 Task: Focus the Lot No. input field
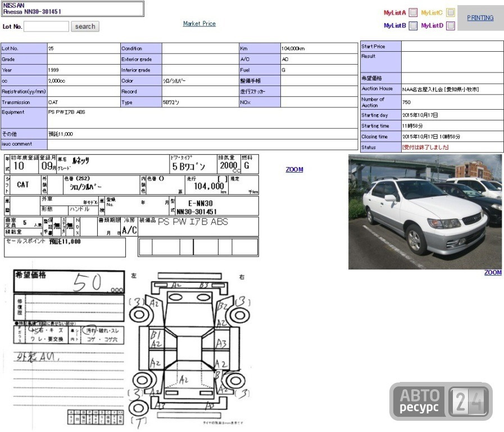point(46,26)
